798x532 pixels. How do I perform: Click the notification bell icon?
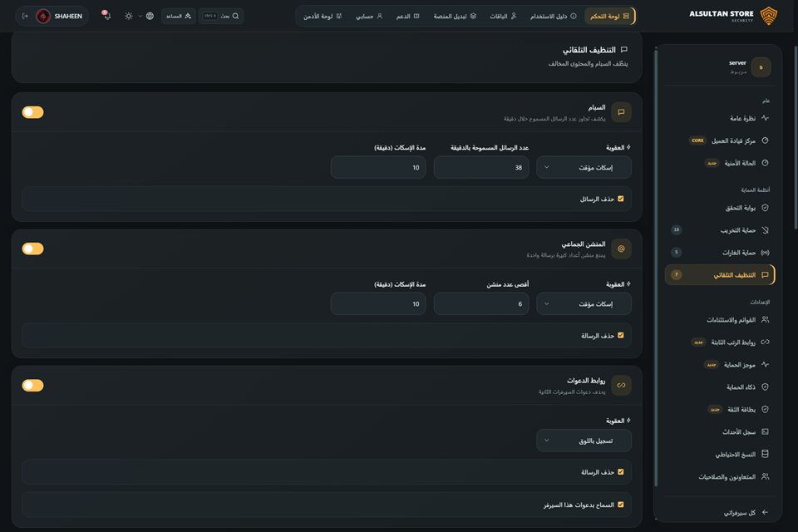[x=106, y=15]
